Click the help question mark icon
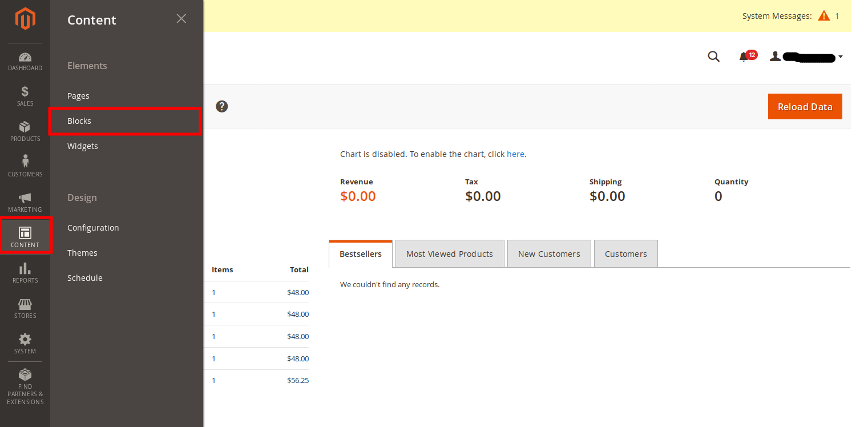Image resolution: width=868 pixels, height=427 pixels. point(222,106)
